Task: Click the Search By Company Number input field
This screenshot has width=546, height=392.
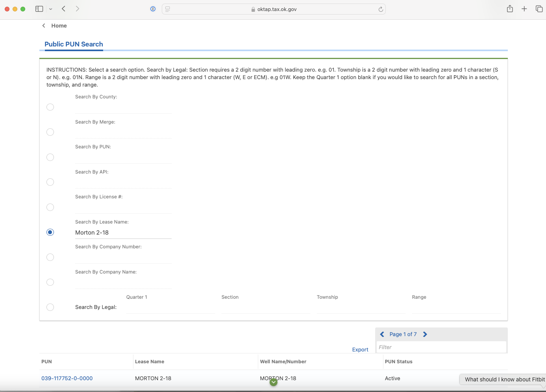Action: pos(123,257)
